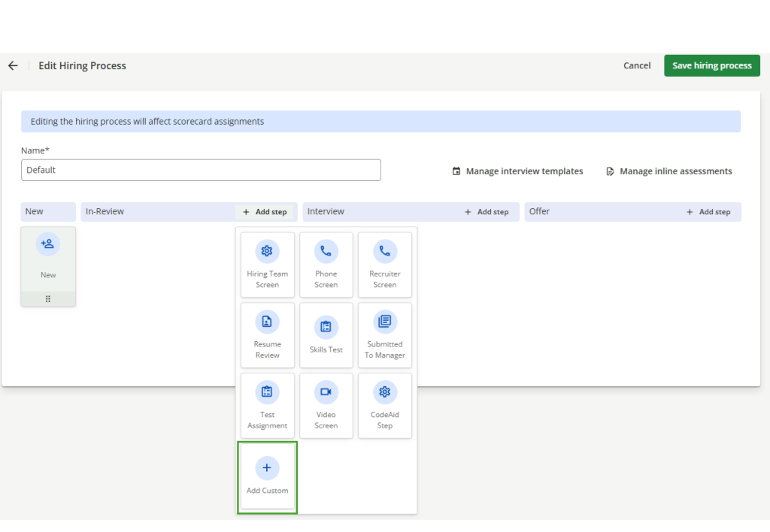Open Add step menu in Offer

point(708,212)
